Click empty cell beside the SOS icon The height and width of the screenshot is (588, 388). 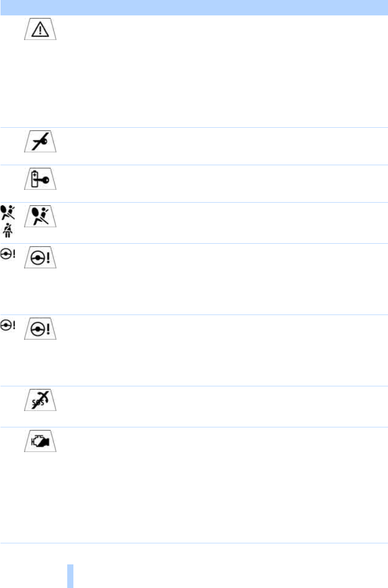[222, 406]
